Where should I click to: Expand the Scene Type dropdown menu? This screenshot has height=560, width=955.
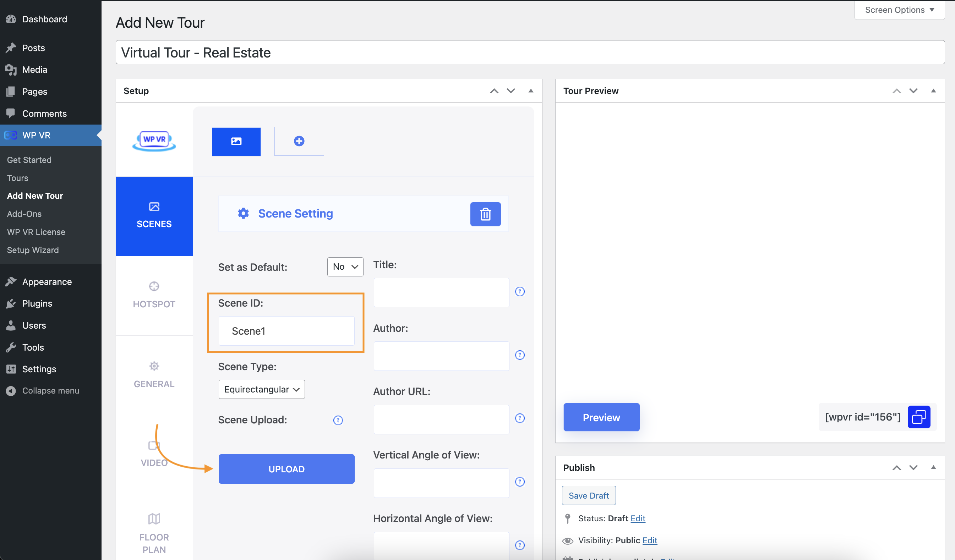pyautogui.click(x=261, y=389)
